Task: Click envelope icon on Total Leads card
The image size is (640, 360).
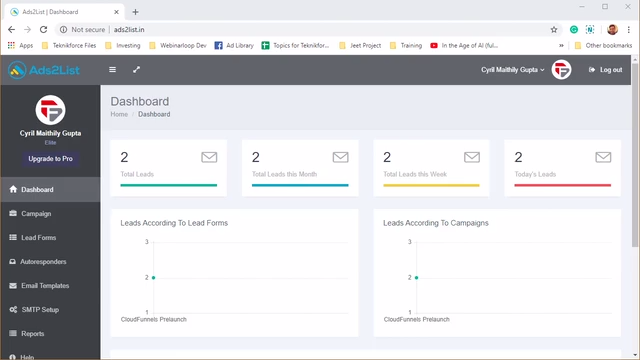Action: tap(209, 157)
